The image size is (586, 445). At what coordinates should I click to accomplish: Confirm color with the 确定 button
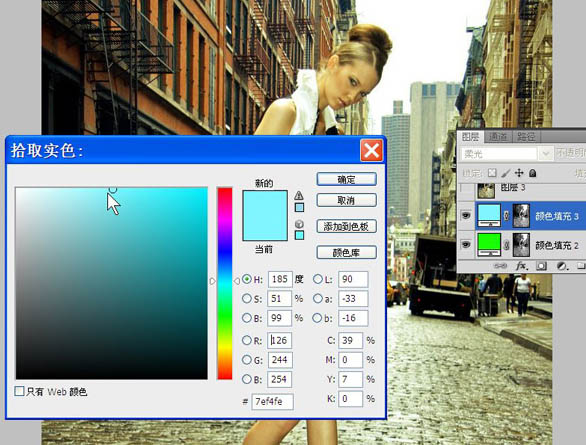point(346,179)
